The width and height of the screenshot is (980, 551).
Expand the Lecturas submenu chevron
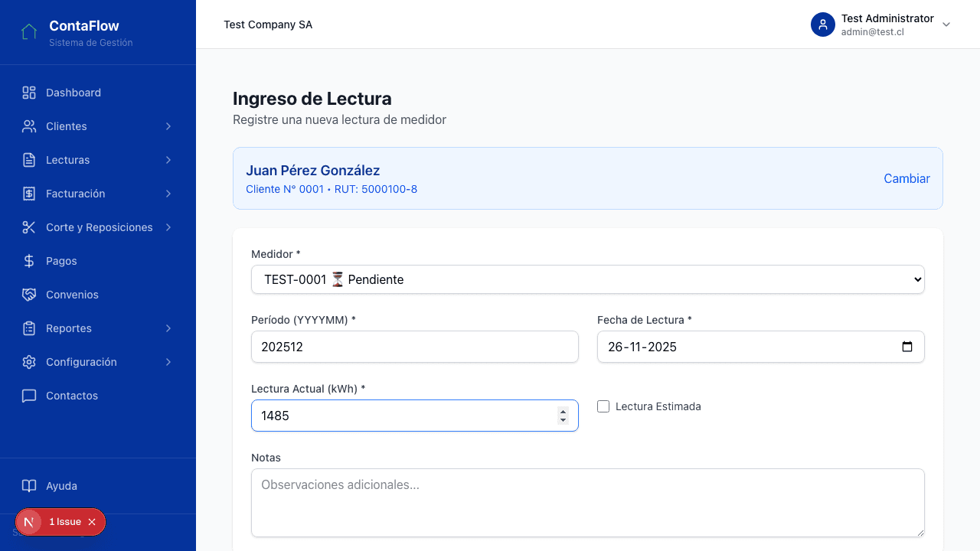pos(168,160)
